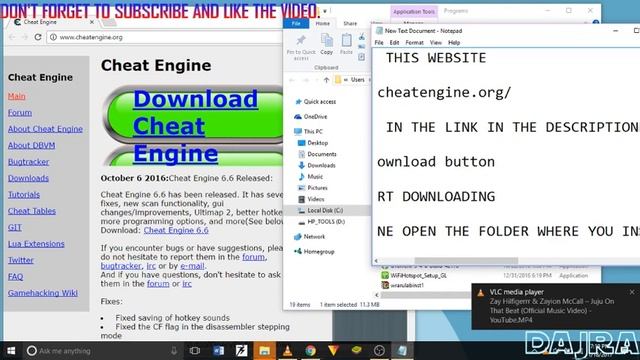
Task: Open Task View from the taskbar
Action: coord(195,351)
